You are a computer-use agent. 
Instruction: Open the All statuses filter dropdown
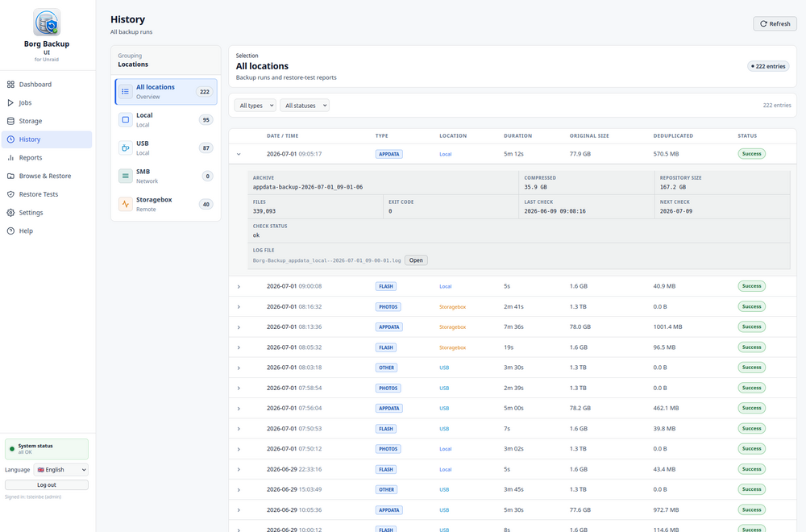(305, 106)
